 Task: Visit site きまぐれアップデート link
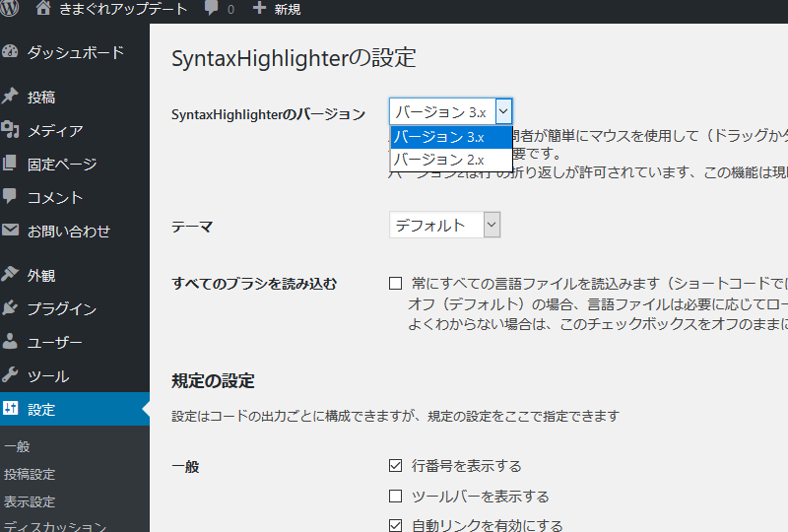122,9
